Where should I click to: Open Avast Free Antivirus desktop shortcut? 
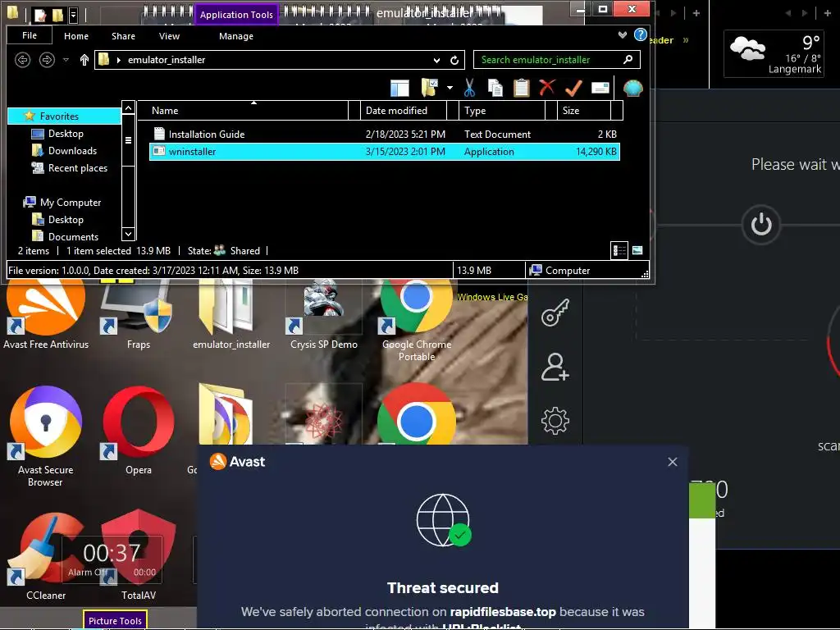[x=46, y=316]
